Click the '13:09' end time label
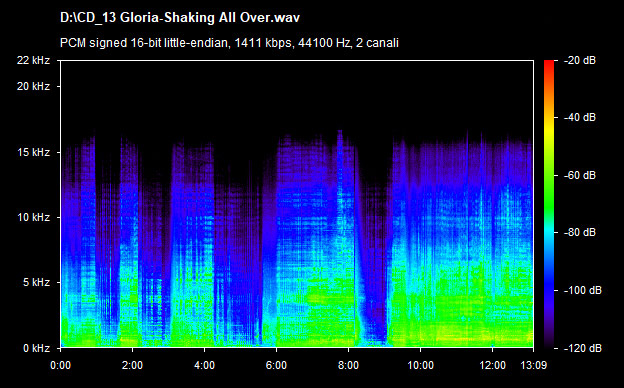This screenshot has width=624, height=388. coord(534,365)
